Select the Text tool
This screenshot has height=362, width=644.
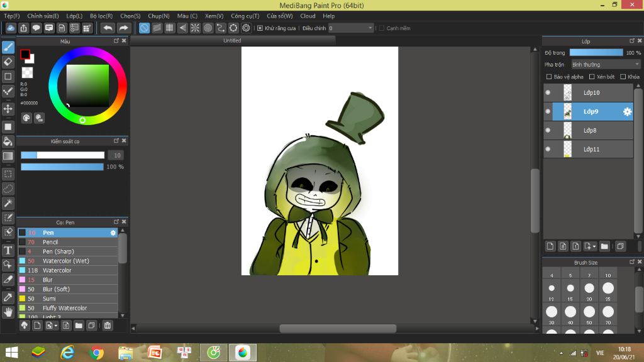8,250
